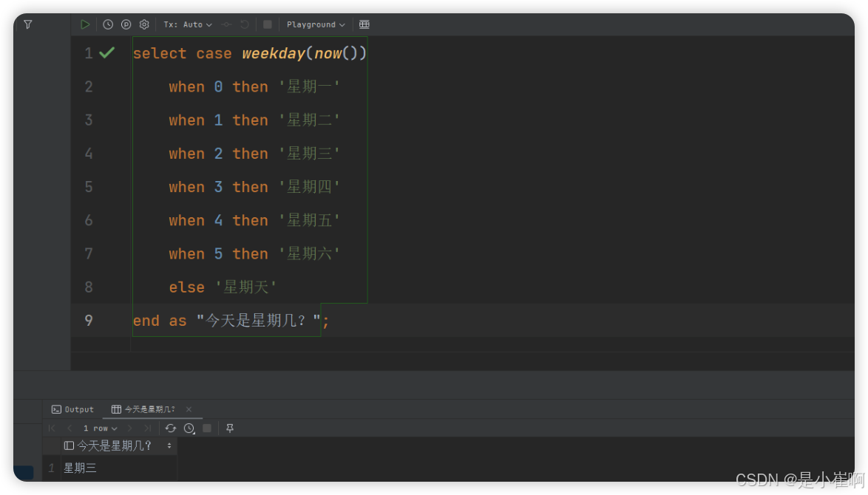Open the Playground session dropdown
The width and height of the screenshot is (868, 495).
pyautogui.click(x=316, y=24)
